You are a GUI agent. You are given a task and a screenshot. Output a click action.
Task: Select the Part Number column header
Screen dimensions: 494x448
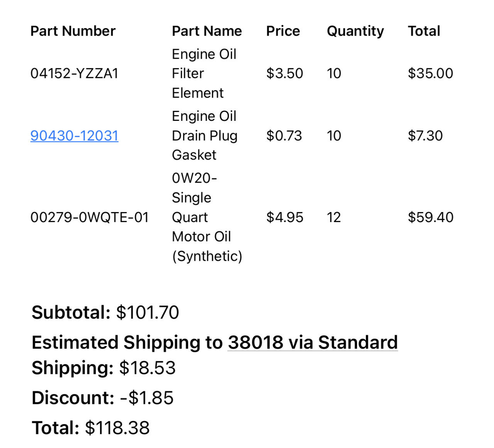coord(73,31)
